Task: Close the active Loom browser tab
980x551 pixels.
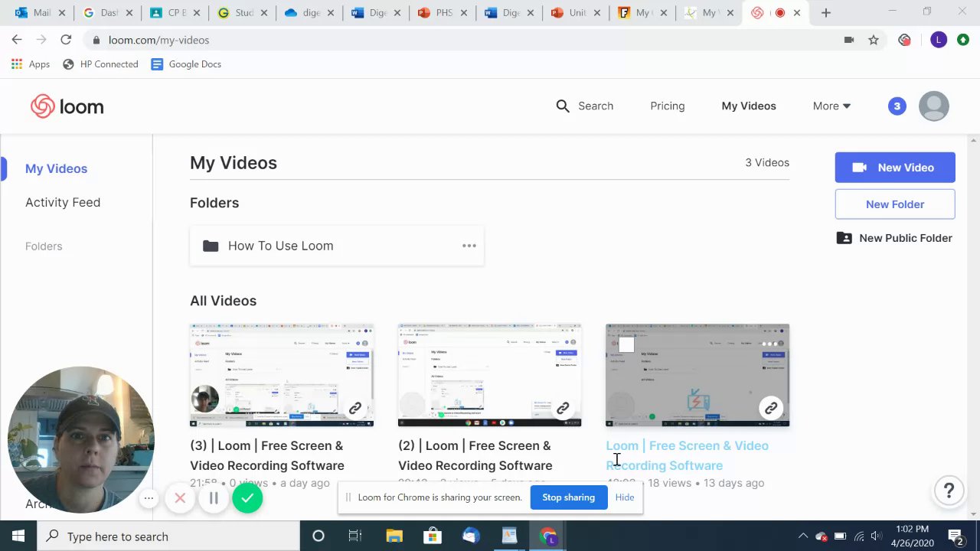Action: click(797, 13)
